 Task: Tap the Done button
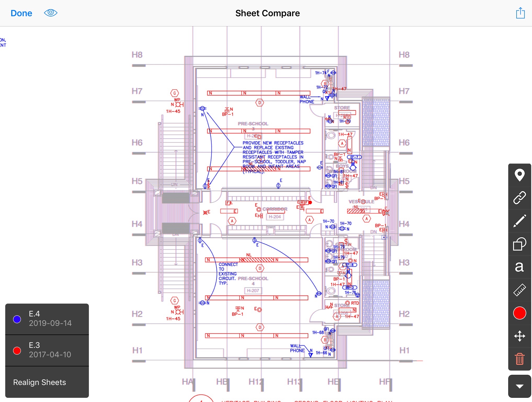(21, 13)
